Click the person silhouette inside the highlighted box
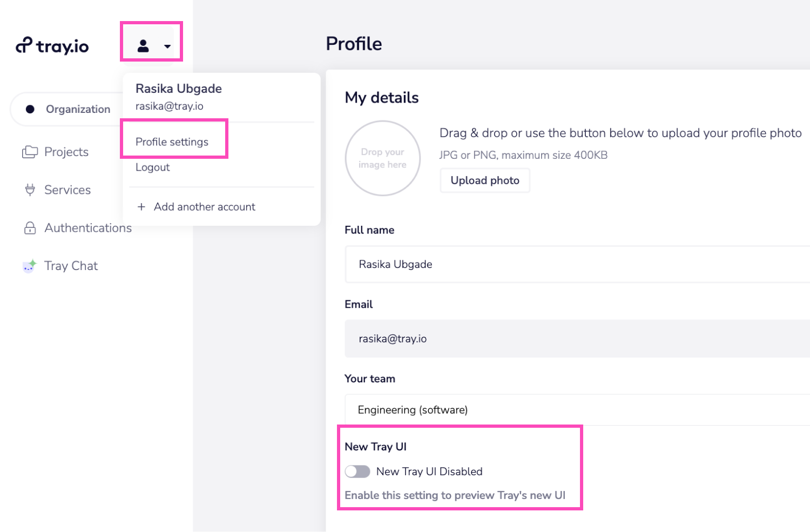 143,46
